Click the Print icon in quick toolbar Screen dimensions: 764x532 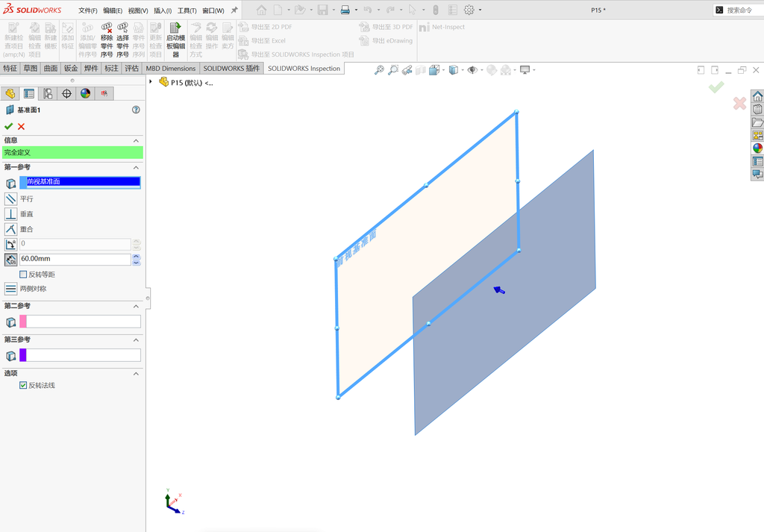coord(345,10)
